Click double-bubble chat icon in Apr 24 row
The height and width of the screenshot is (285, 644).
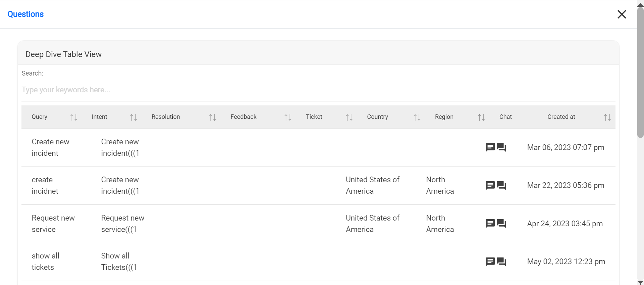(501, 224)
